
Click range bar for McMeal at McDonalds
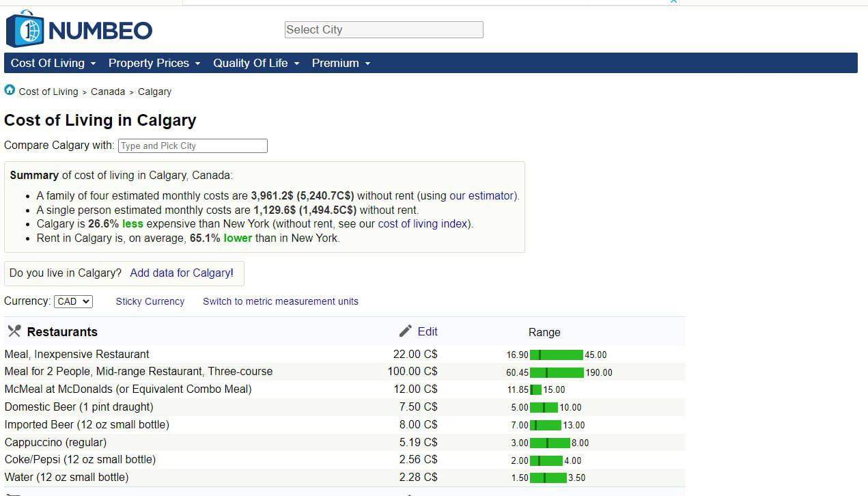pyautogui.click(x=535, y=389)
